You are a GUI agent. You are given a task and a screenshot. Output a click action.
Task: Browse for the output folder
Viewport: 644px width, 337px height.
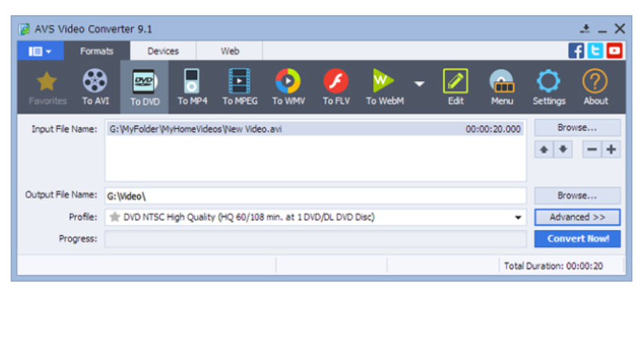(577, 195)
